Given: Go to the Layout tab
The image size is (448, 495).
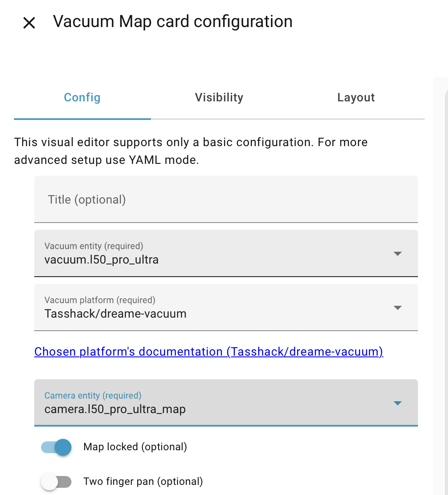Looking at the screenshot, I should coord(356,98).
